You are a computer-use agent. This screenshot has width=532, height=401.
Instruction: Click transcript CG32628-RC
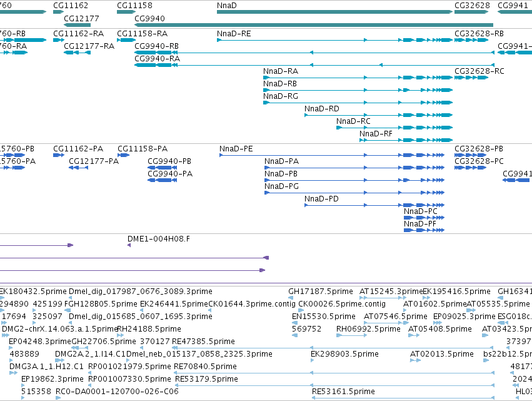pos(479,71)
